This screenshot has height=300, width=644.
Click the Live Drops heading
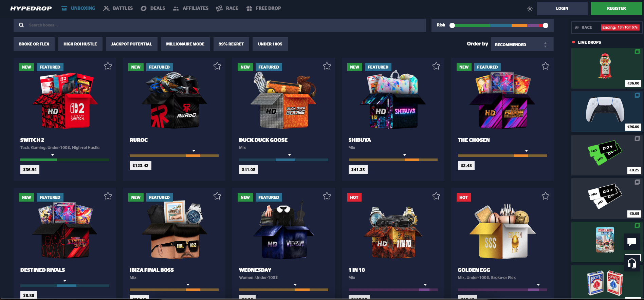click(589, 42)
